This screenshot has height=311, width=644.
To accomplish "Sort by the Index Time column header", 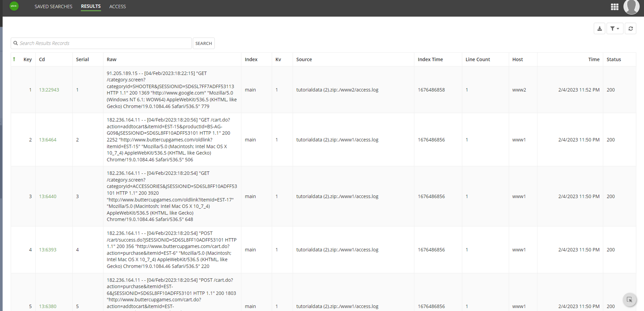I will [430, 60].
